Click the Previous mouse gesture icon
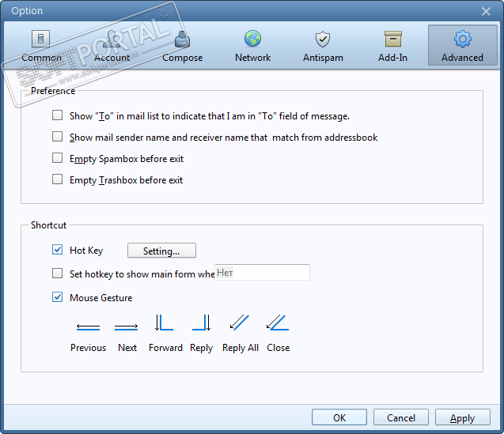 point(88,327)
